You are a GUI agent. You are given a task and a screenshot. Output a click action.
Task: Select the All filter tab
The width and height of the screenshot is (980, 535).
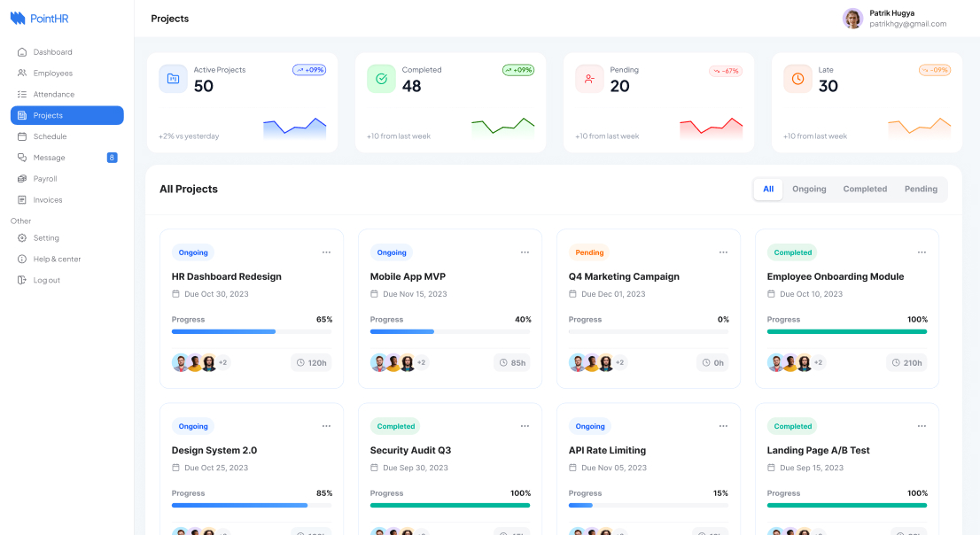(x=768, y=189)
